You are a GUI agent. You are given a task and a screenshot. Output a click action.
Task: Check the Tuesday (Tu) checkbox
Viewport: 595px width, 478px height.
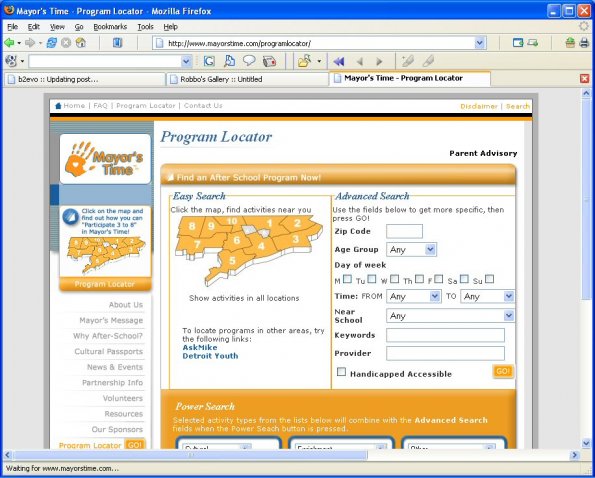pyautogui.click(x=372, y=279)
